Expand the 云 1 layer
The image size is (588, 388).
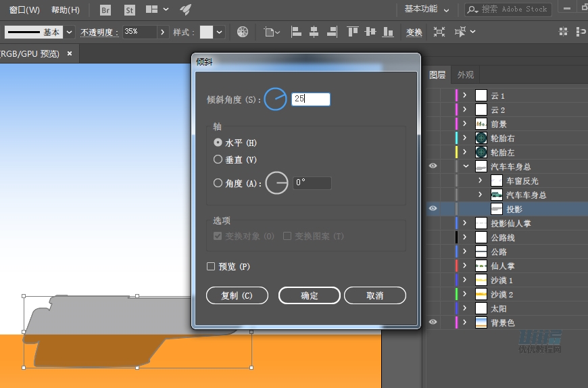point(464,95)
